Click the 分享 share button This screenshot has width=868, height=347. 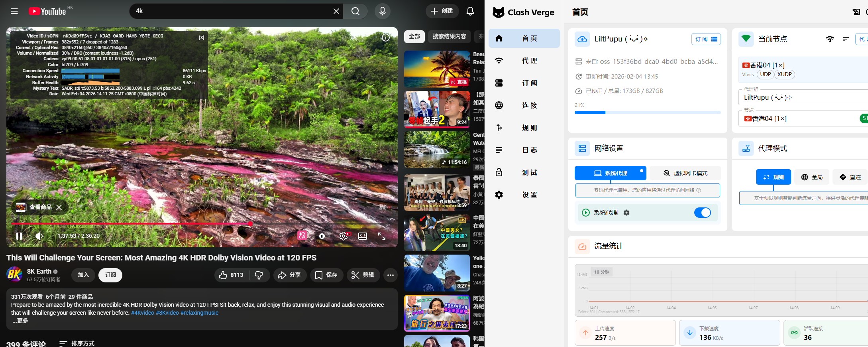(289, 275)
